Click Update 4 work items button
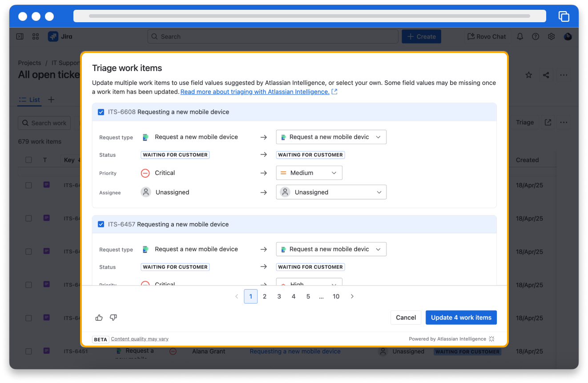The image size is (588, 383). click(x=461, y=317)
